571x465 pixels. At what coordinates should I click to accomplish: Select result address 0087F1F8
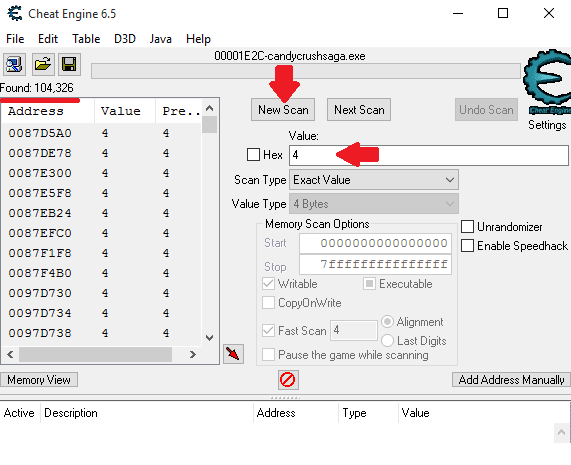(40, 253)
